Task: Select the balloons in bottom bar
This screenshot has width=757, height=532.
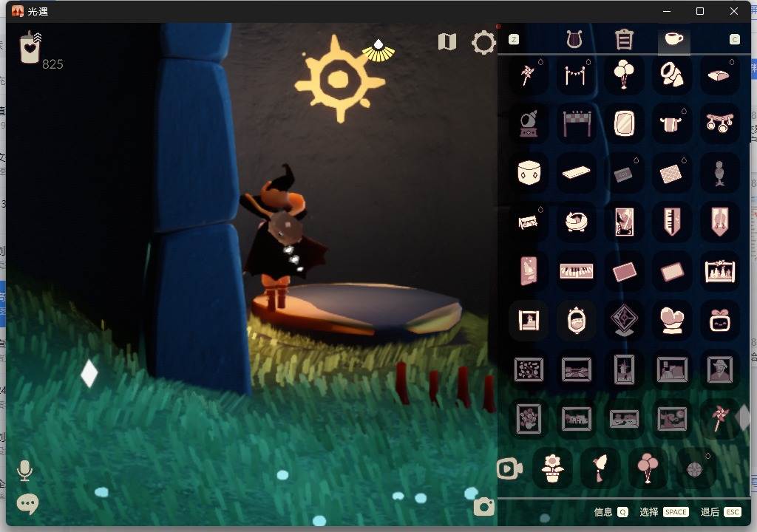Action: [648, 468]
